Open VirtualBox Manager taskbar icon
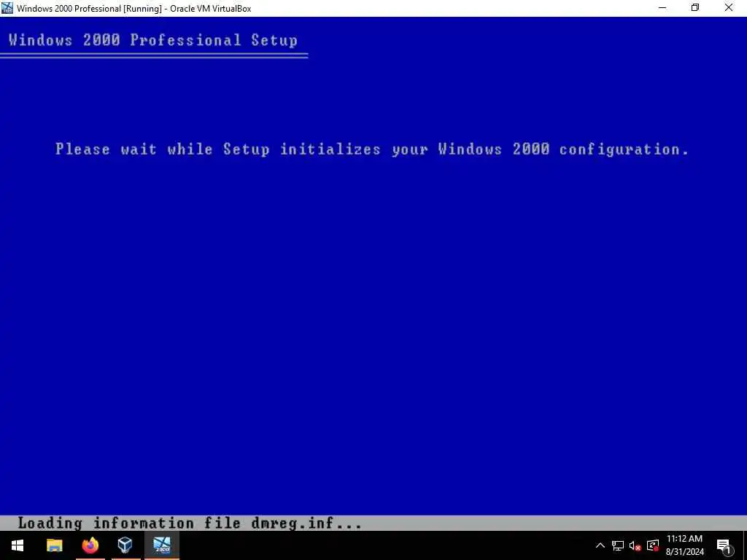747x560 pixels. click(125, 545)
